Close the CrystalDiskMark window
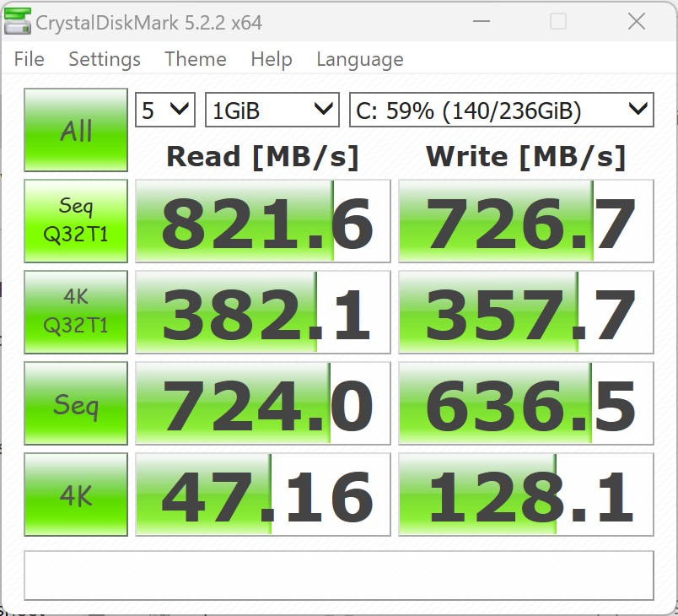678x616 pixels. pos(637,21)
